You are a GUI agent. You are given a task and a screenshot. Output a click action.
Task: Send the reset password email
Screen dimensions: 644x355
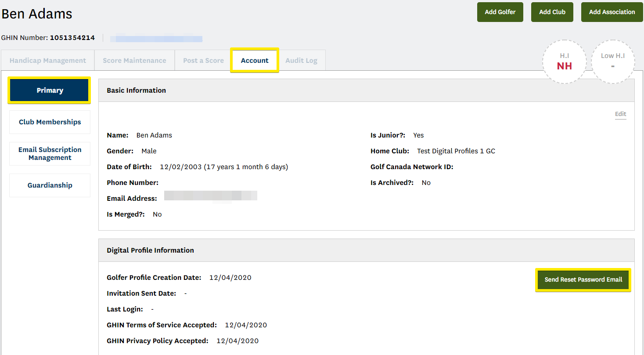(583, 279)
